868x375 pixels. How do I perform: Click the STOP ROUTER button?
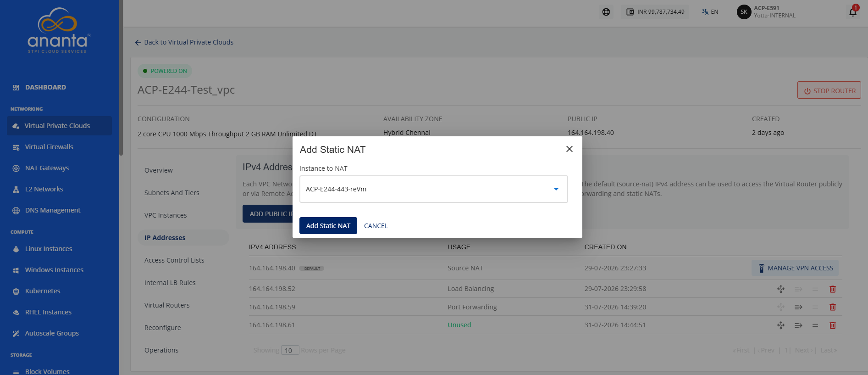(x=829, y=90)
